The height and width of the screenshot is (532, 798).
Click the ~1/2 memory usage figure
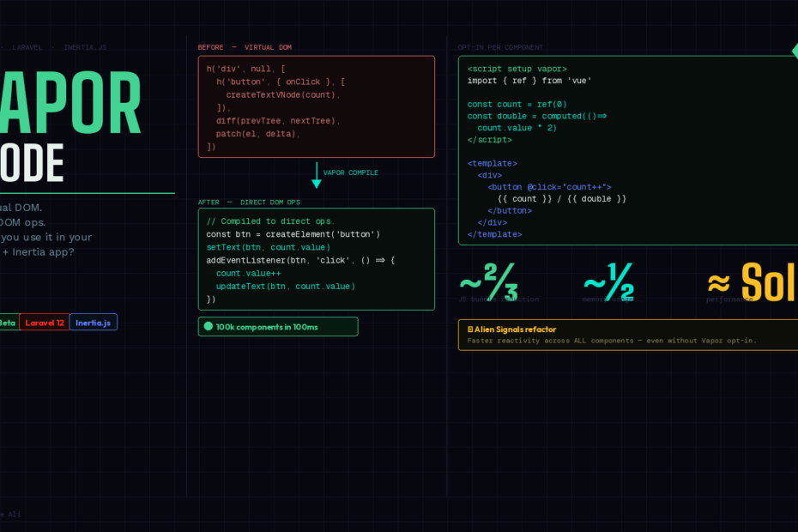click(x=608, y=281)
